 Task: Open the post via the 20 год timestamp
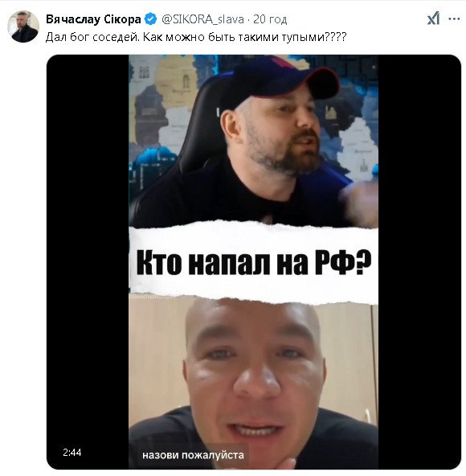pyautogui.click(x=270, y=19)
